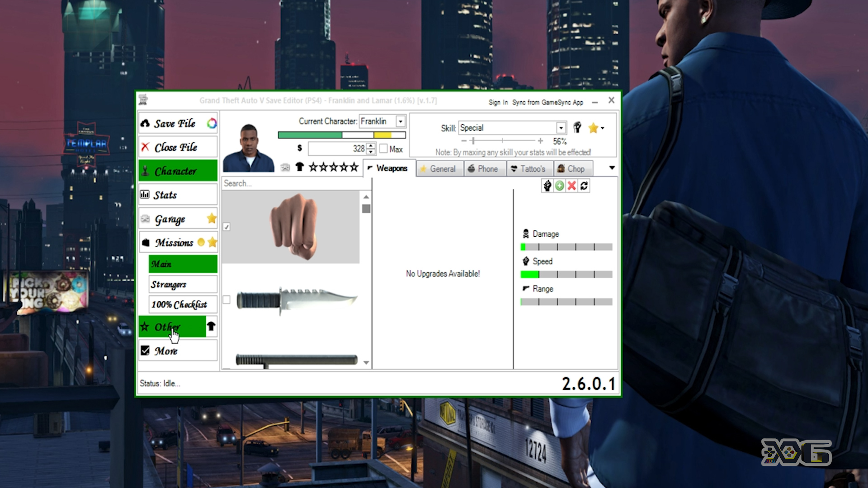Click the refresh/sync weapon icon
This screenshot has width=868, height=488.
(x=584, y=185)
